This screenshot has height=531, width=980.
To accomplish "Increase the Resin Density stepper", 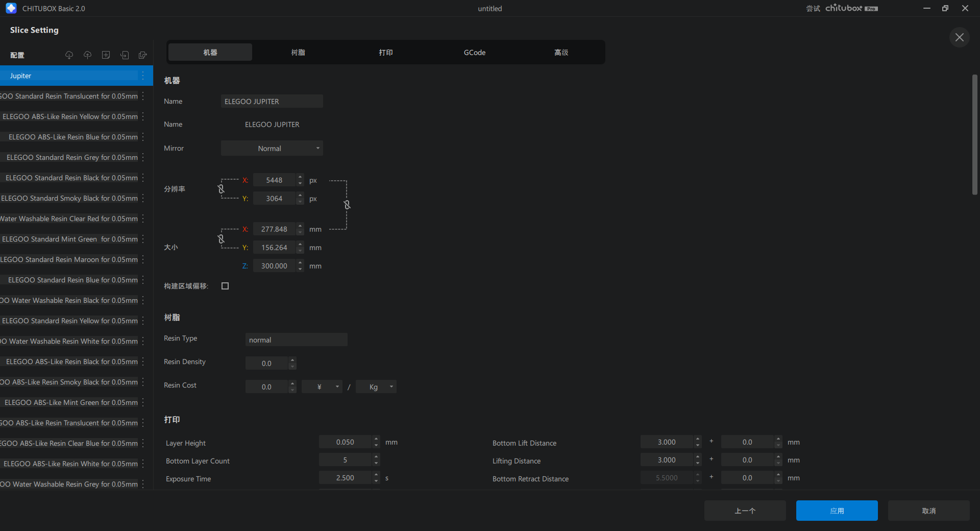I will point(292,360).
